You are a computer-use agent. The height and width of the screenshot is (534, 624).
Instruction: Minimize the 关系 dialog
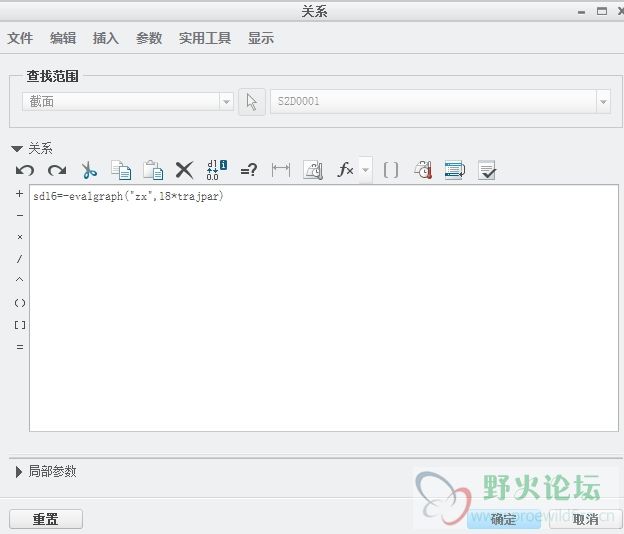581,12
